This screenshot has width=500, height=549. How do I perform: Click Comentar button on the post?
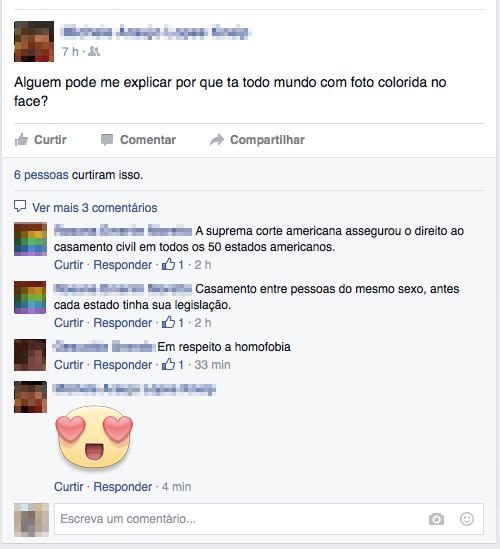138,140
